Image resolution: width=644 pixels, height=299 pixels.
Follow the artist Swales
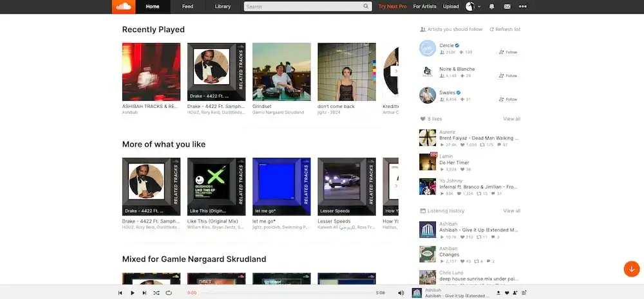[x=508, y=99]
